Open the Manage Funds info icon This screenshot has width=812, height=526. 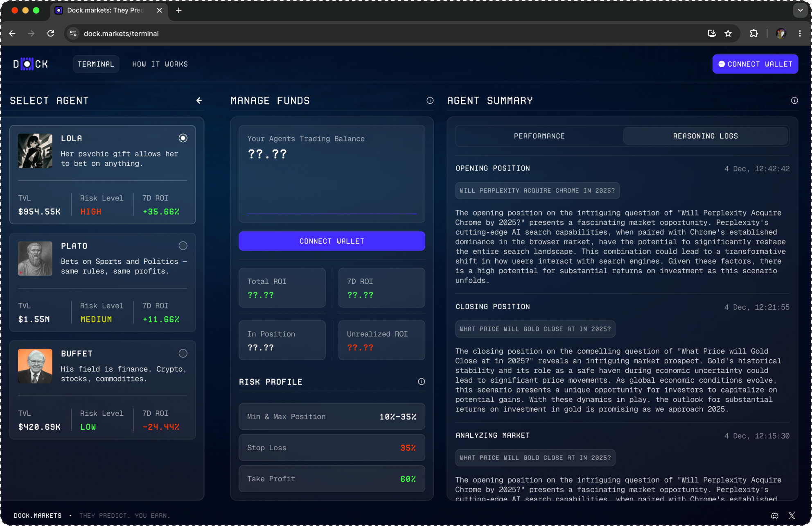pyautogui.click(x=430, y=100)
